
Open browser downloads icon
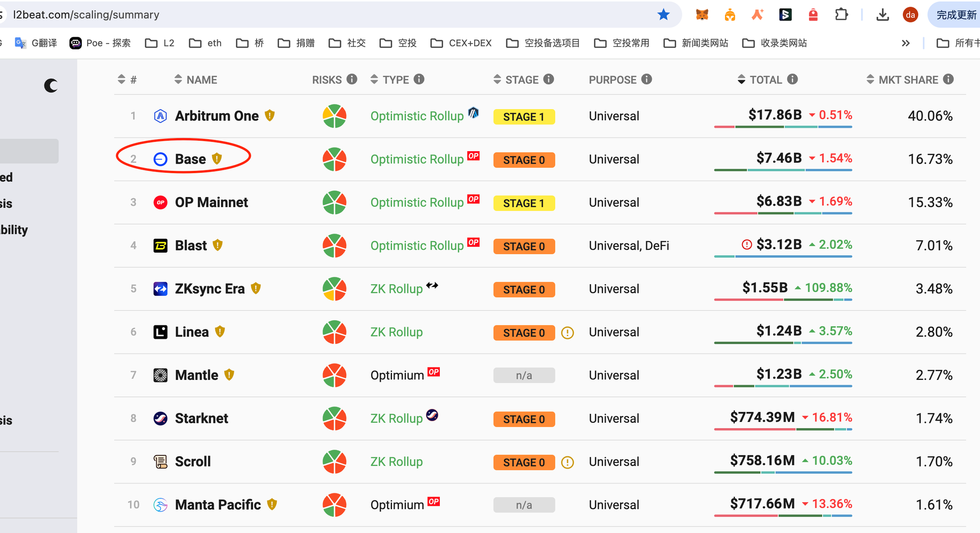click(x=882, y=15)
